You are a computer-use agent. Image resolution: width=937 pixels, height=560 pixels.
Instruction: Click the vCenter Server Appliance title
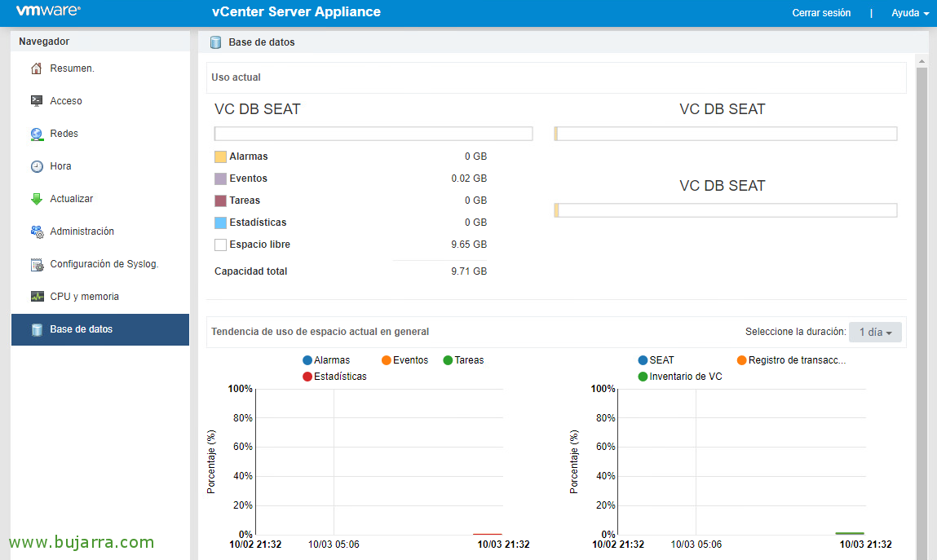(x=296, y=12)
